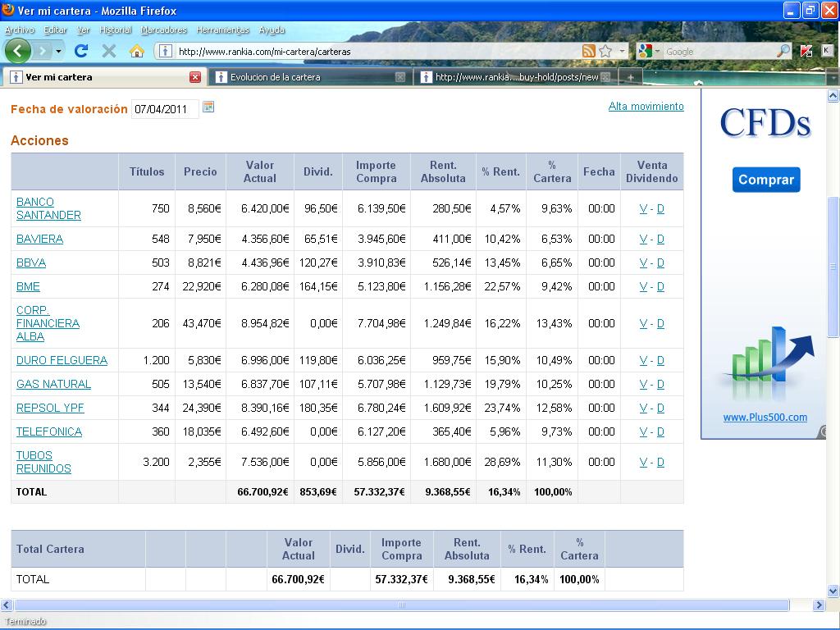Open the CORP. FINANCIERA ALBA link
This screenshot has height=630, width=840.
coord(48,323)
